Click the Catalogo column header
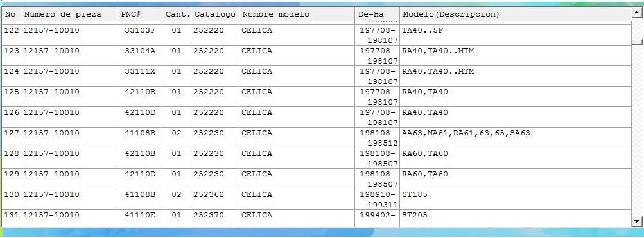 [x=215, y=14]
